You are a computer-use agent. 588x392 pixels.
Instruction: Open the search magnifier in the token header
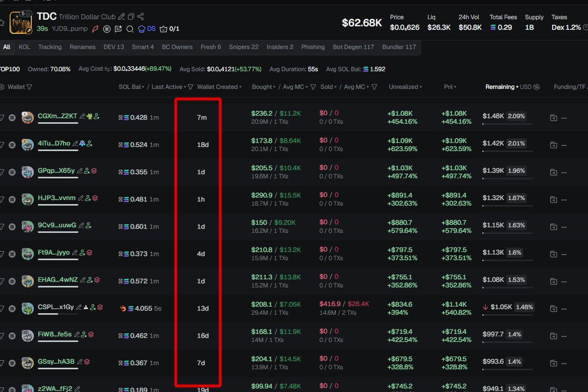pos(129,29)
